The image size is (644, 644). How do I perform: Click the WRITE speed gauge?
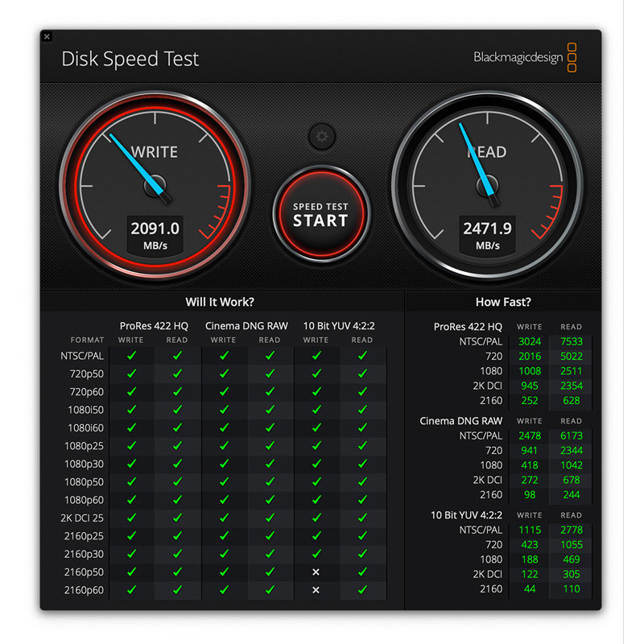click(x=155, y=185)
